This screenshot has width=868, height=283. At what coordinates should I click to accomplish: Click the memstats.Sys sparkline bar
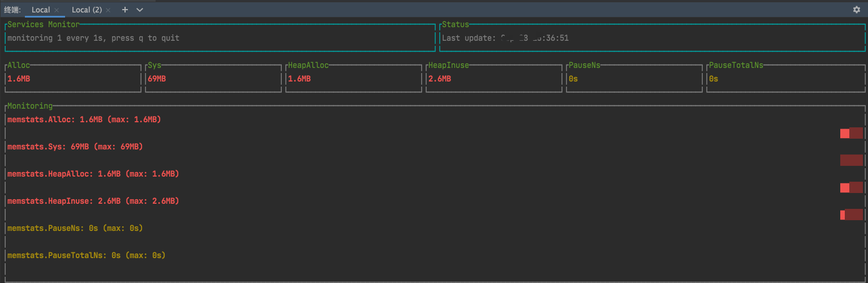[x=851, y=160]
